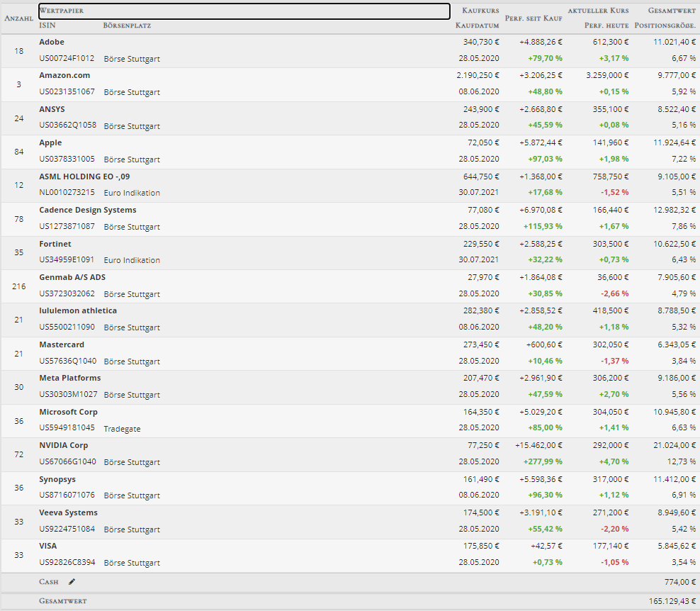Sort by Gesamtwert column header
Screen dimensions: 700x611
point(672,10)
